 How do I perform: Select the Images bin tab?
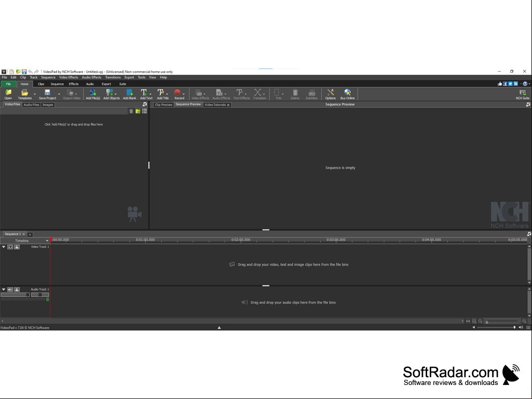pos(48,105)
